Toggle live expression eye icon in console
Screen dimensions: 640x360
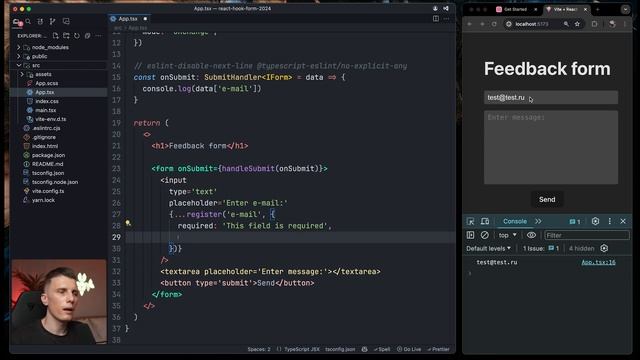click(x=531, y=235)
